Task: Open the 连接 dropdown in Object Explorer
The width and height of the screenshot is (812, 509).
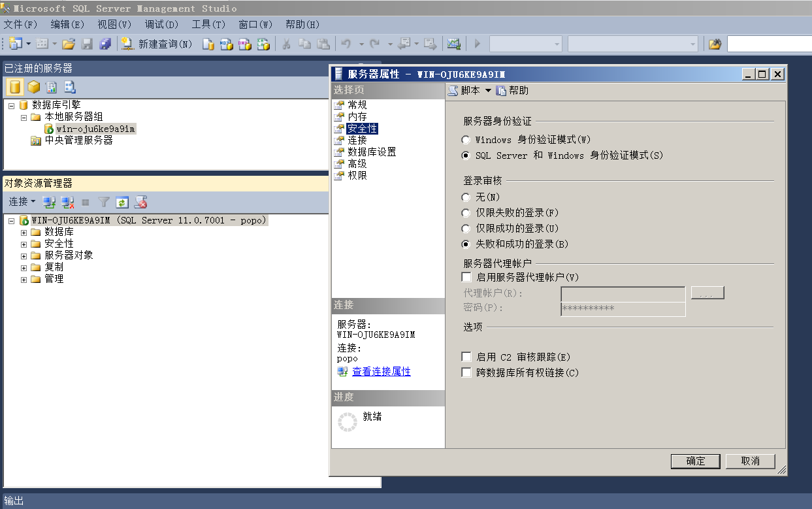Action: click(x=22, y=202)
